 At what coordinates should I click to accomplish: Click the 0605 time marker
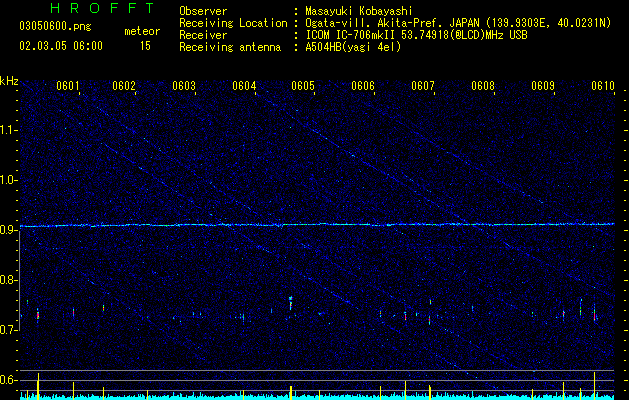point(303,86)
